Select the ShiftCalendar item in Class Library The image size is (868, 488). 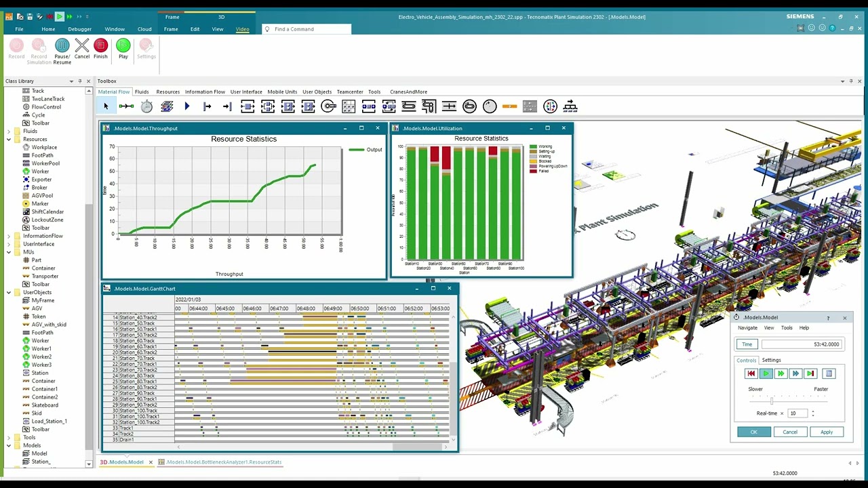pyautogui.click(x=47, y=211)
